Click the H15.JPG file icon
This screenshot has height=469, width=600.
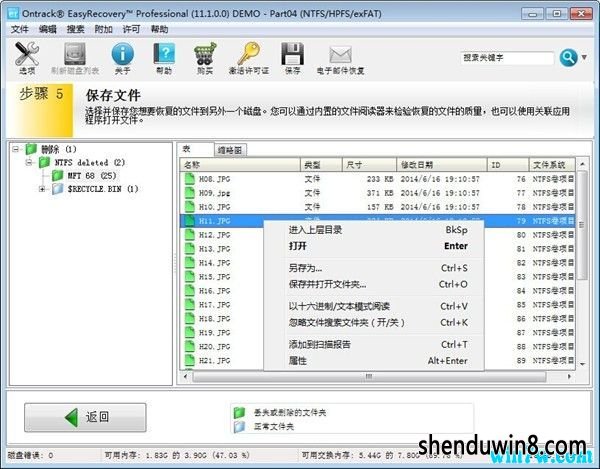189,277
